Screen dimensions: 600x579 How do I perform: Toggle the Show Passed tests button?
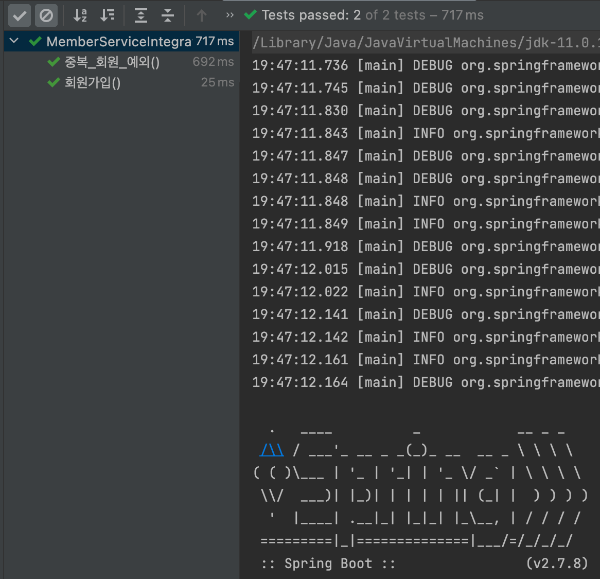20,16
